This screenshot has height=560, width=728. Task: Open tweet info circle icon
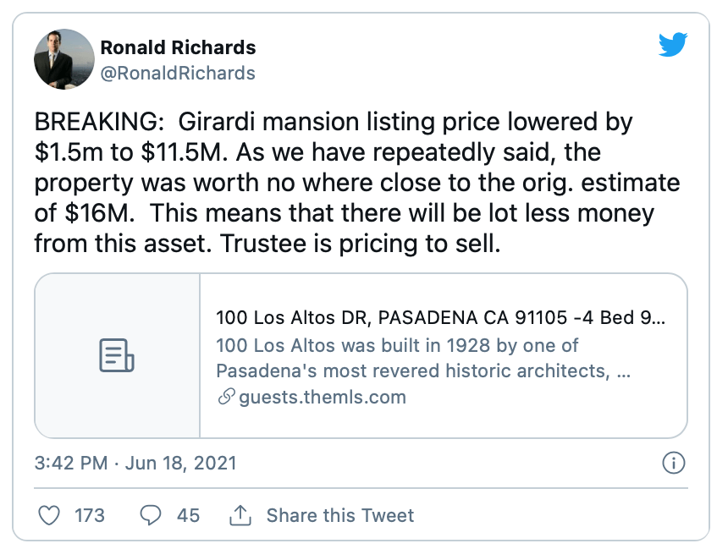tap(673, 463)
